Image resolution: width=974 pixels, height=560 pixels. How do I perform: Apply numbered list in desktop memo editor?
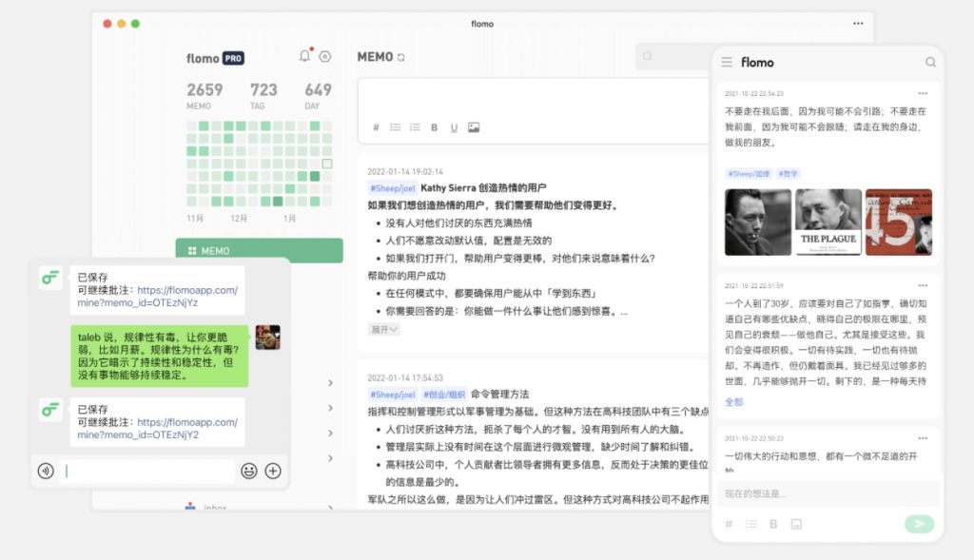click(415, 127)
